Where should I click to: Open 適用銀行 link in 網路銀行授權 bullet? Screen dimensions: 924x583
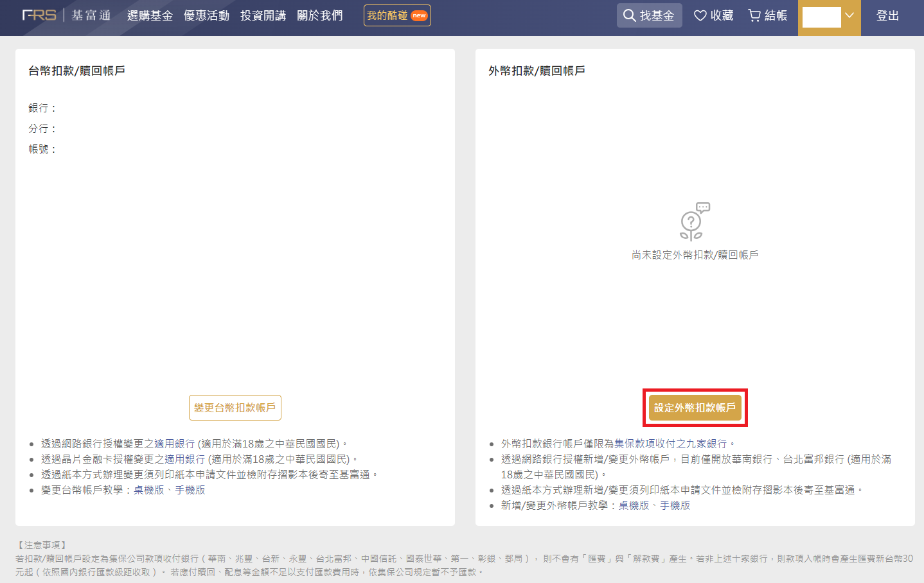coord(174,444)
